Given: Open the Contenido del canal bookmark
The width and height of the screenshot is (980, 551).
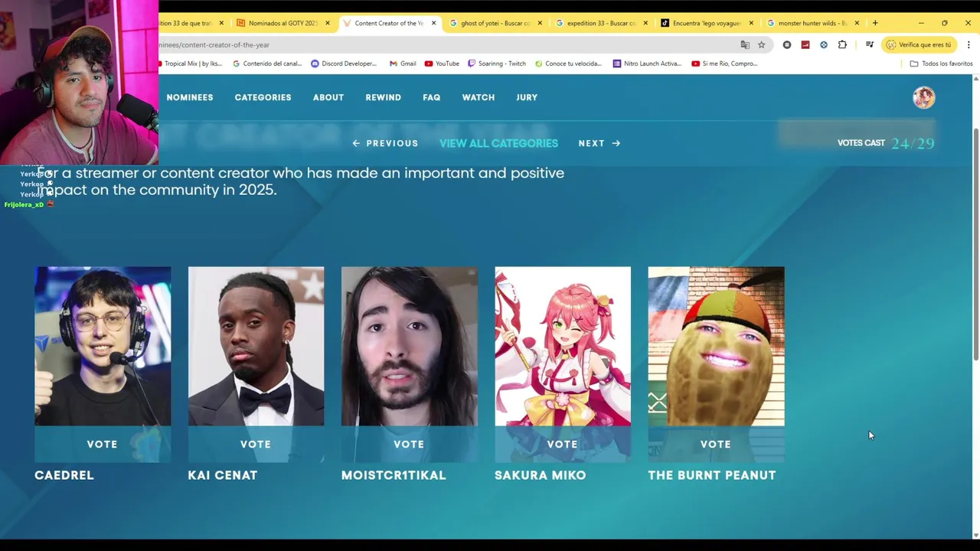Looking at the screenshot, I should coord(267,64).
